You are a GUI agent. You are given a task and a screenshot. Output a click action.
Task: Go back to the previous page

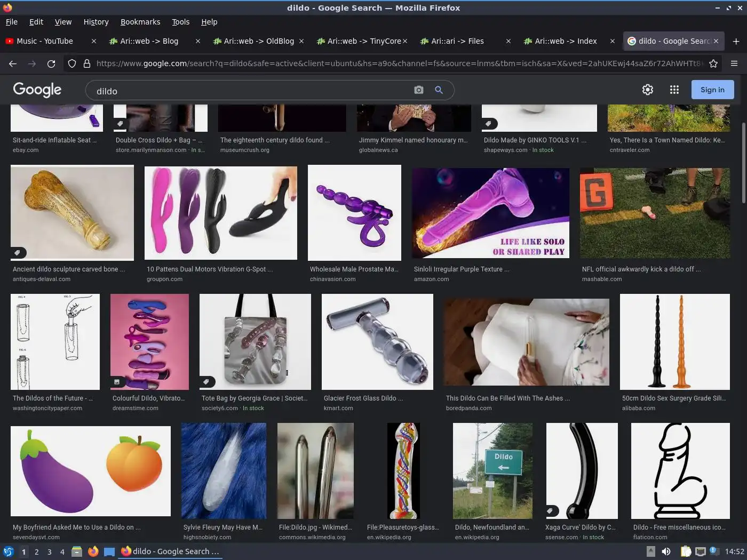point(13,63)
